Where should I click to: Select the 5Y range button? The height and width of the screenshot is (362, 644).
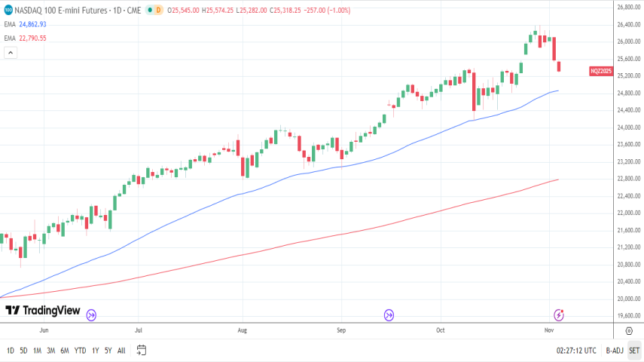[108, 351]
